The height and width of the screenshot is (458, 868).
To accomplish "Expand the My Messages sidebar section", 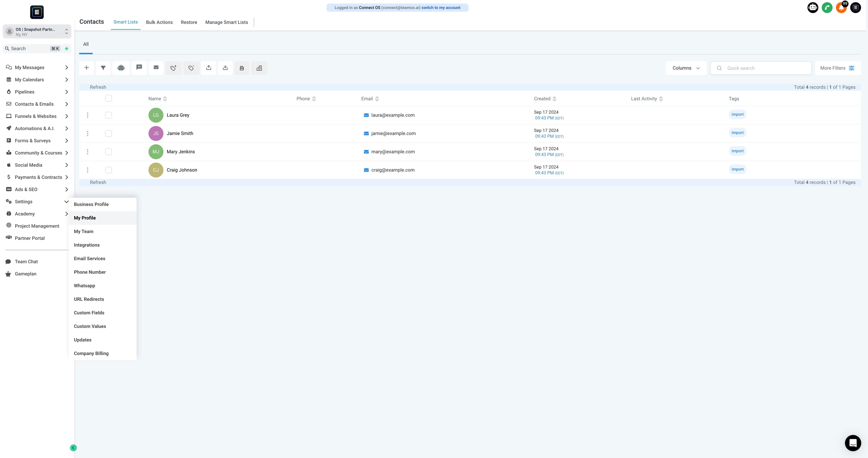I will click(37, 67).
